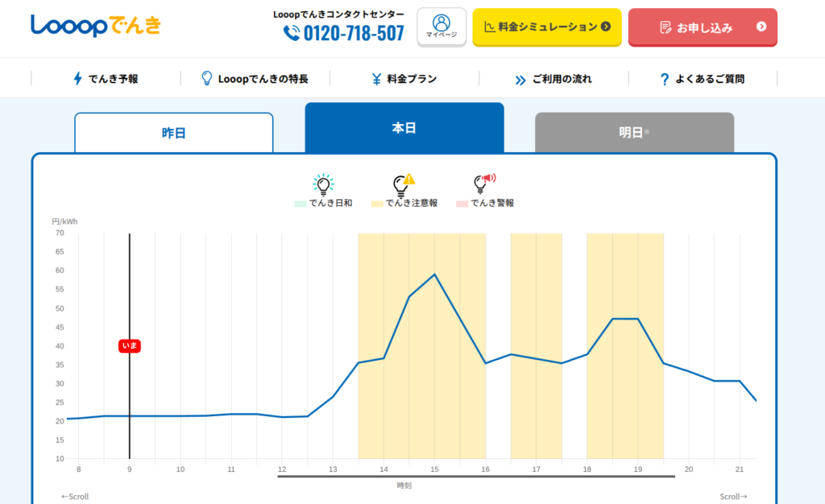Click the 円/kWh axis unit label
Screen dimensions: 825x504
(x=64, y=221)
